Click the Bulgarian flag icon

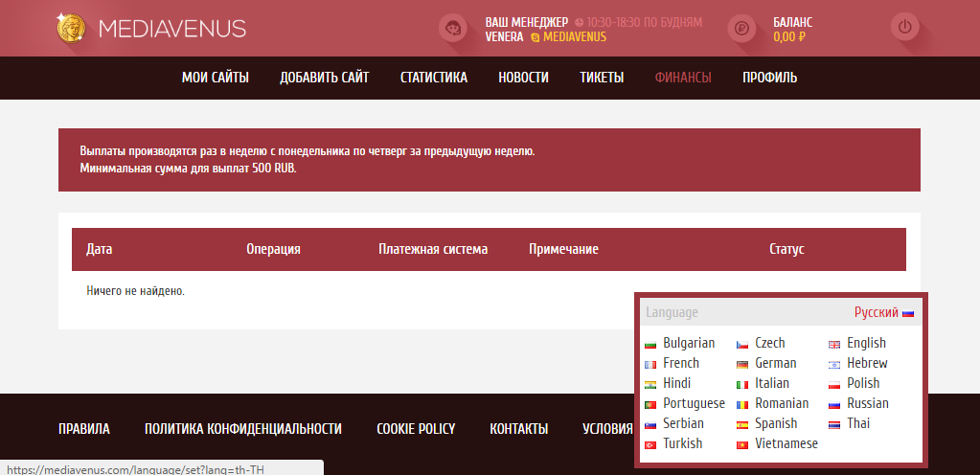(650, 344)
